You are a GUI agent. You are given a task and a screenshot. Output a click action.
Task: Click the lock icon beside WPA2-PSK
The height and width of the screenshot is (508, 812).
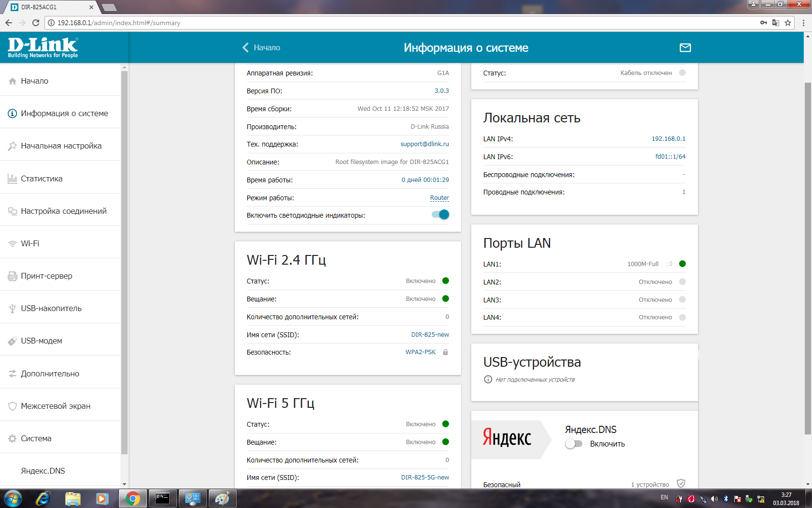point(445,352)
